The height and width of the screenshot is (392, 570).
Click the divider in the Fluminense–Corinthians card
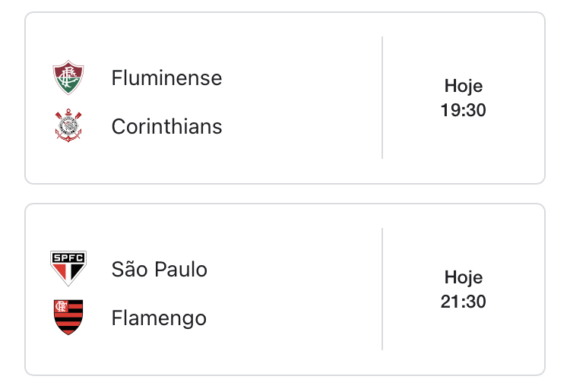[382, 97]
